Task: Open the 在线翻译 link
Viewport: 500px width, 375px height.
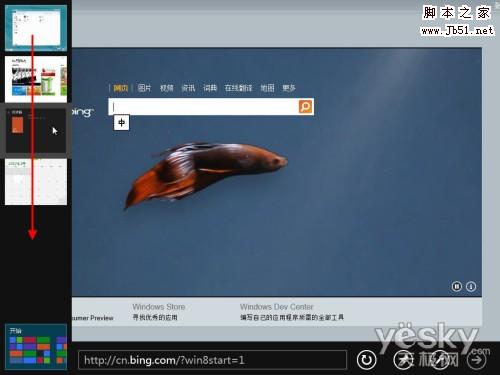Action: click(238, 88)
